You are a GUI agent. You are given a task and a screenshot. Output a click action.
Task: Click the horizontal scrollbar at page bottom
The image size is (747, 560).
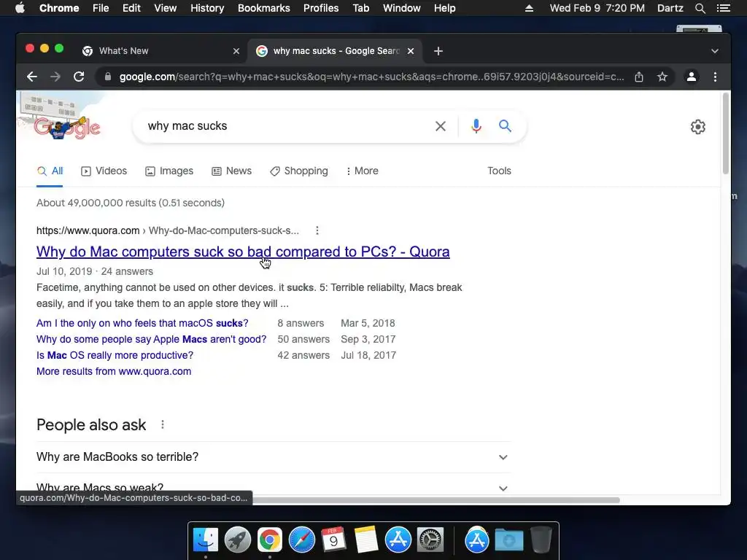[x=436, y=500]
